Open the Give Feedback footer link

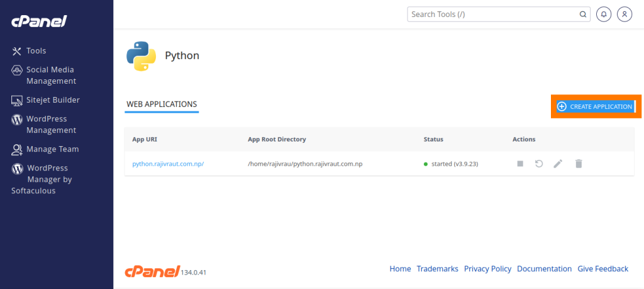coord(603,269)
